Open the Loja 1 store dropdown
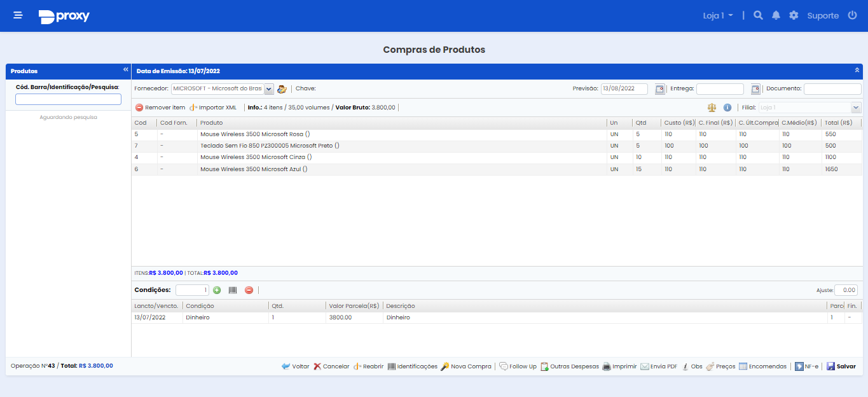 click(718, 15)
